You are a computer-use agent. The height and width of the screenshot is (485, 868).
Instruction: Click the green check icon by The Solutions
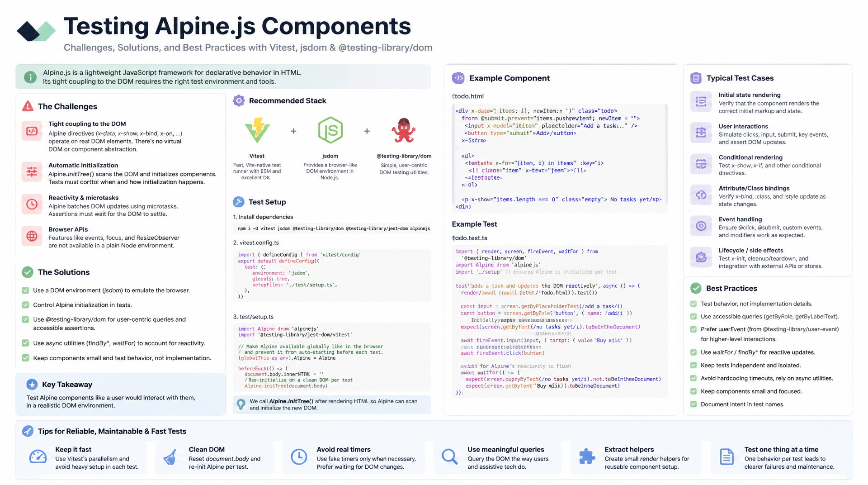(28, 272)
